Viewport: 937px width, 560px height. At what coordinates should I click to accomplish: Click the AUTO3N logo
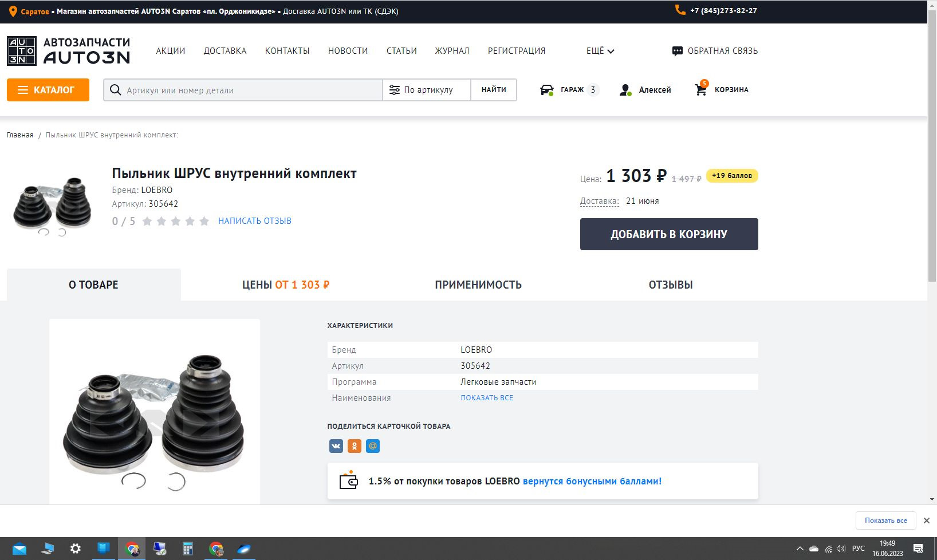click(69, 50)
